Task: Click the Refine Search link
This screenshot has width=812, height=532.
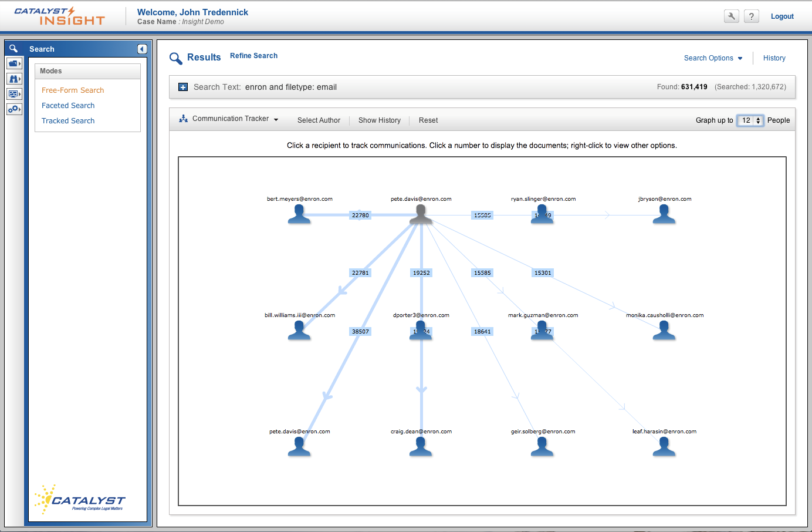Action: [x=253, y=56]
